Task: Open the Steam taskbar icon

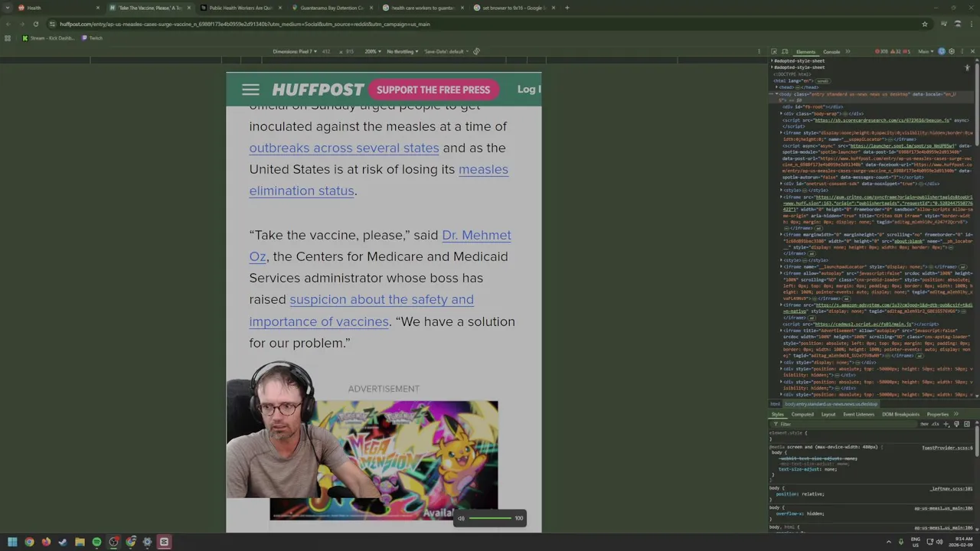Action: (63, 542)
